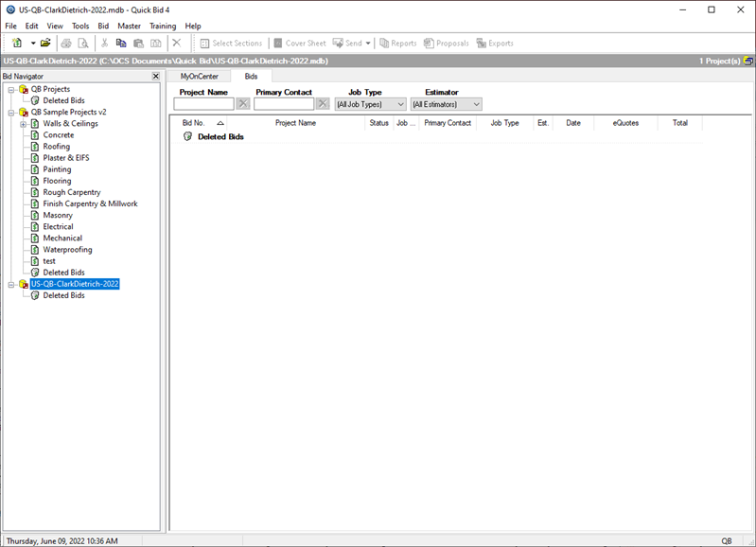The width and height of the screenshot is (756, 547).
Task: Select the Masonry bid
Action: click(58, 215)
